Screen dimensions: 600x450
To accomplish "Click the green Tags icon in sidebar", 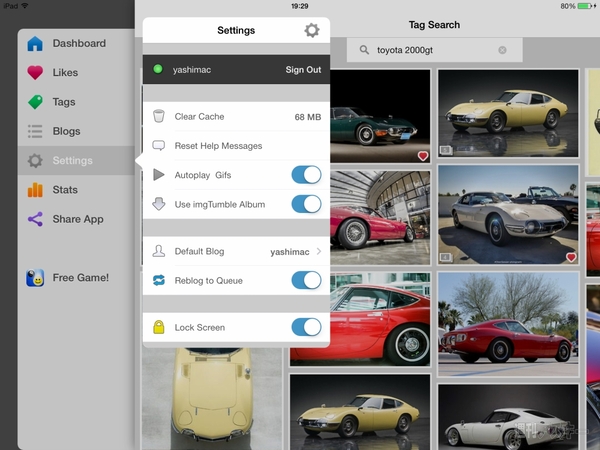I will coord(35,102).
